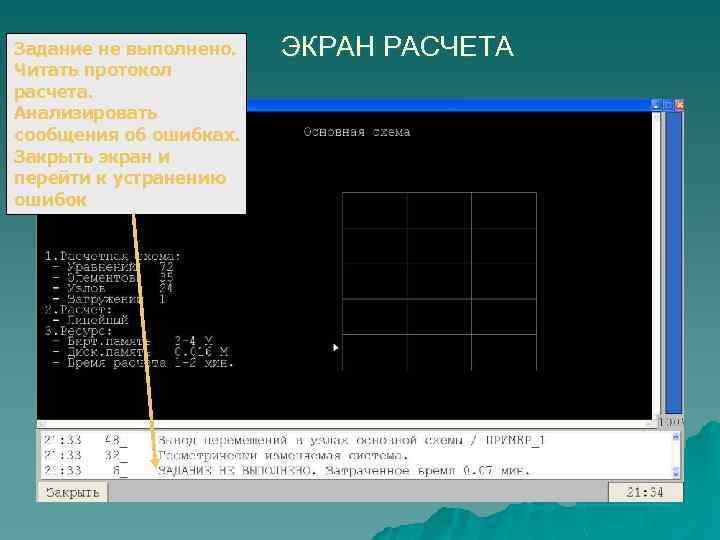
Task: Select the log line 'Геометрически изменяемая система'
Action: 283,456
